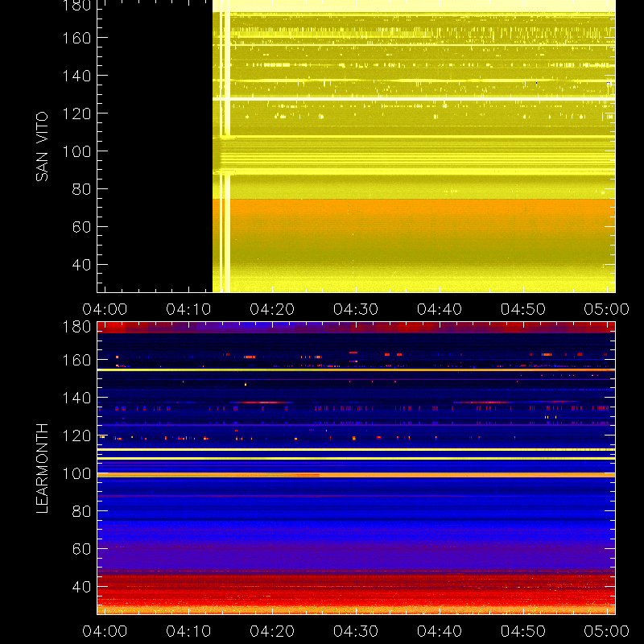Click the 04:30 time label under the San Vito plot
The image size is (644, 644).
click(x=356, y=309)
